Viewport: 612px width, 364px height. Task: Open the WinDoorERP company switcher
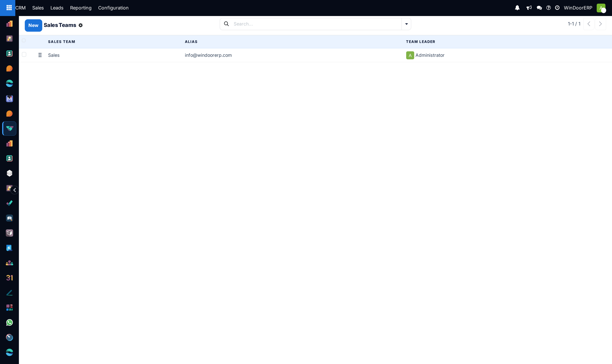point(578,8)
